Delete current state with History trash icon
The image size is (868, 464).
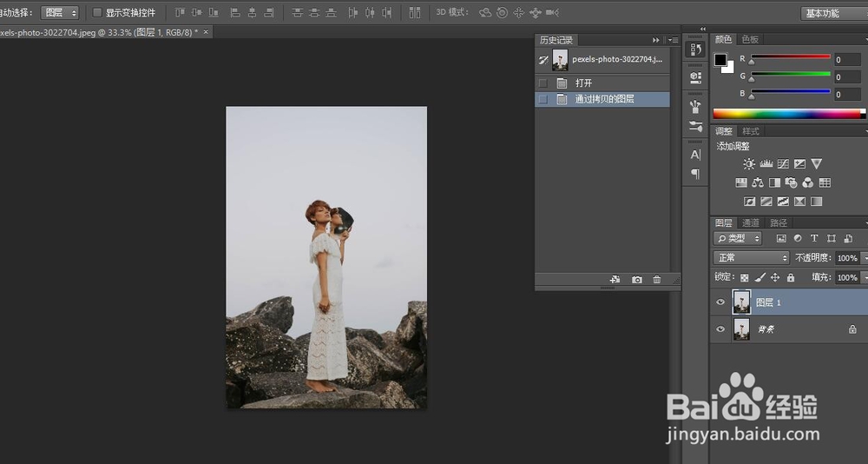(x=657, y=280)
